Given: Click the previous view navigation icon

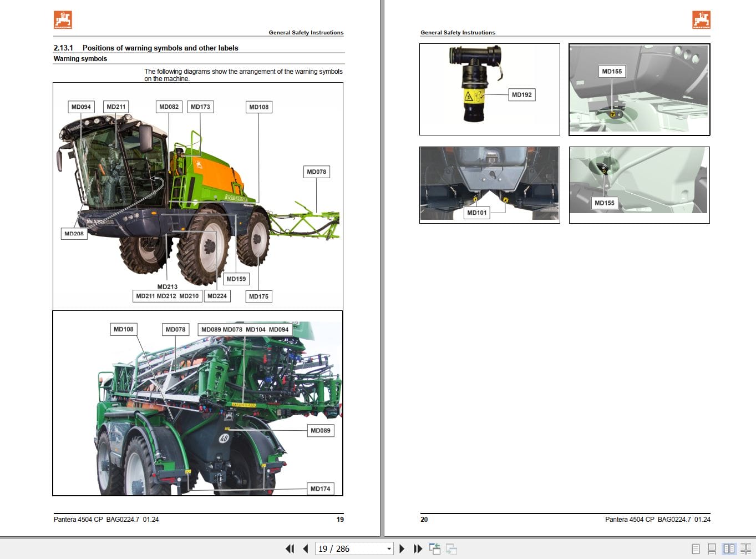Looking at the screenshot, I should coord(435,548).
